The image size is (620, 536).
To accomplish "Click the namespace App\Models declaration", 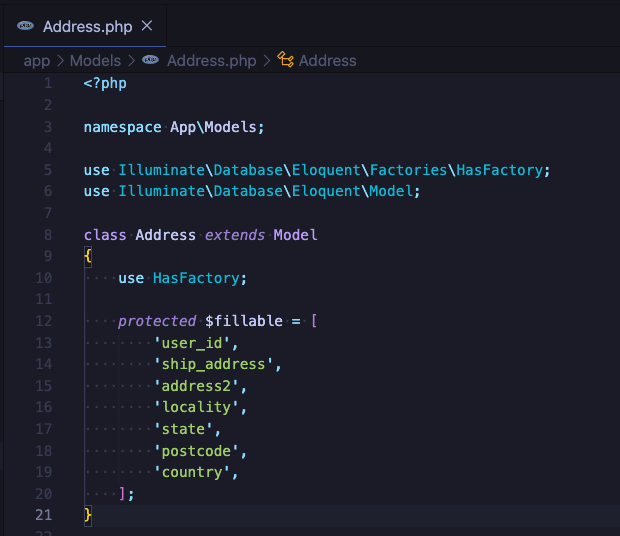I will pyautogui.click(x=174, y=127).
